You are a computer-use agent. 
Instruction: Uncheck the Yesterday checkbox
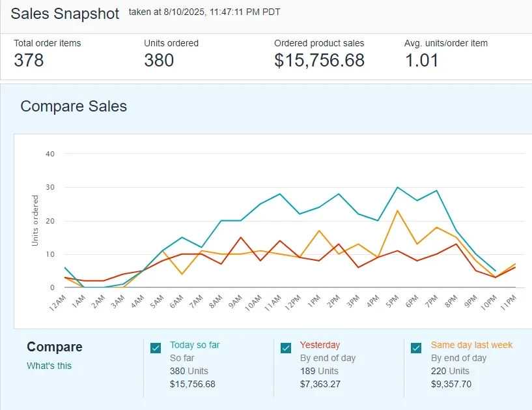coord(286,348)
